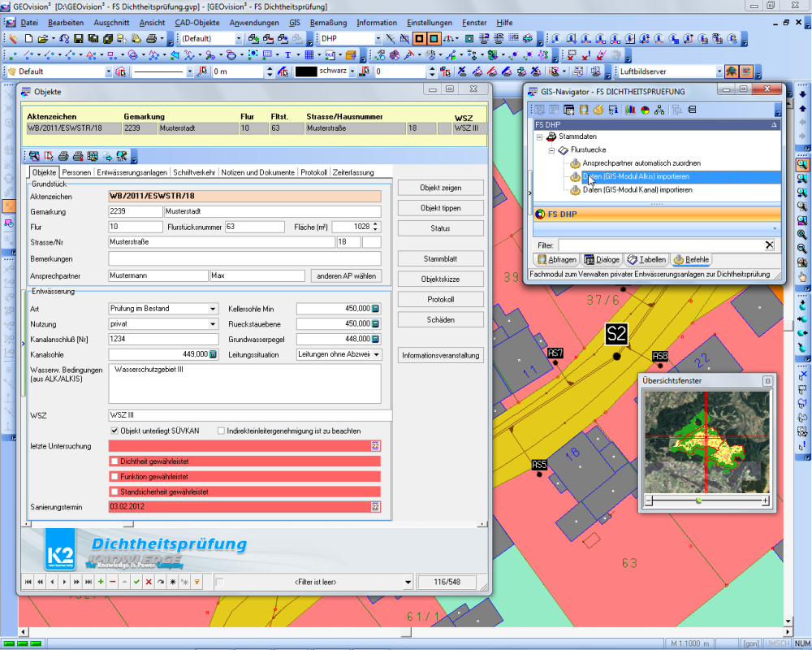Delete record with red minus button
Viewport: 812px width, 650px height.
click(112, 582)
